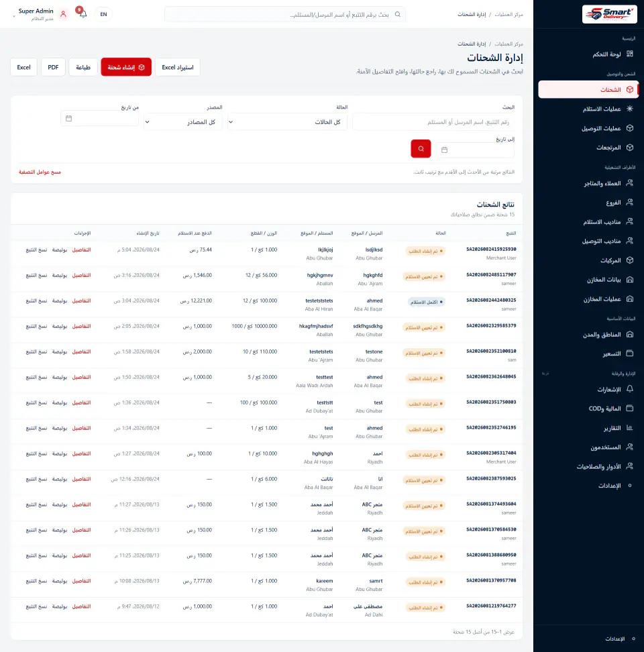Click the اكتمل الاستلام status badge

coord(427,303)
